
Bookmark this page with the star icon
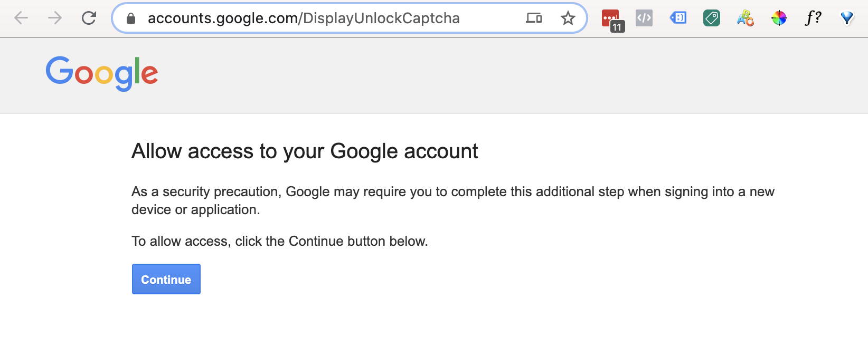pos(568,18)
